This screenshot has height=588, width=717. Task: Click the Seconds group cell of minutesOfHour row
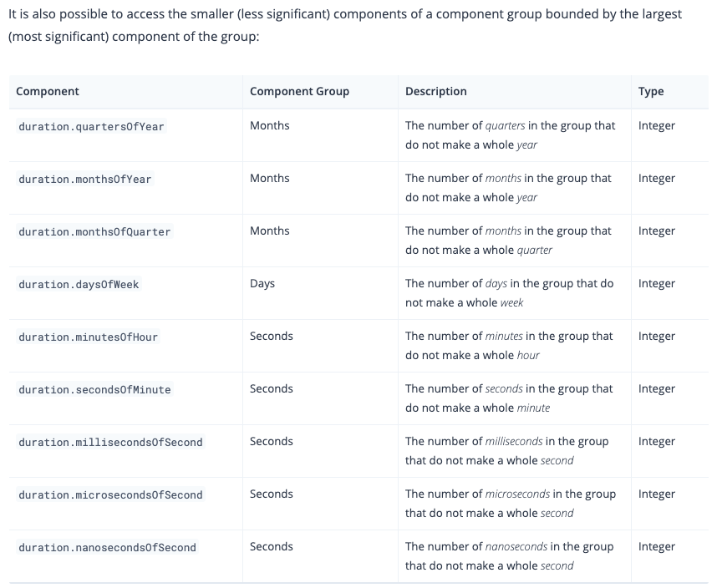coord(271,336)
